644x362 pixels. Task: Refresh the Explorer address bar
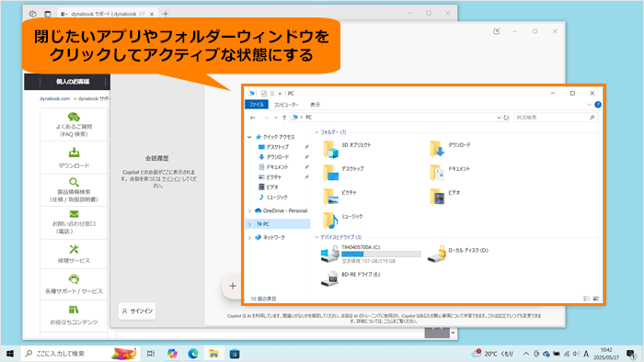click(506, 118)
